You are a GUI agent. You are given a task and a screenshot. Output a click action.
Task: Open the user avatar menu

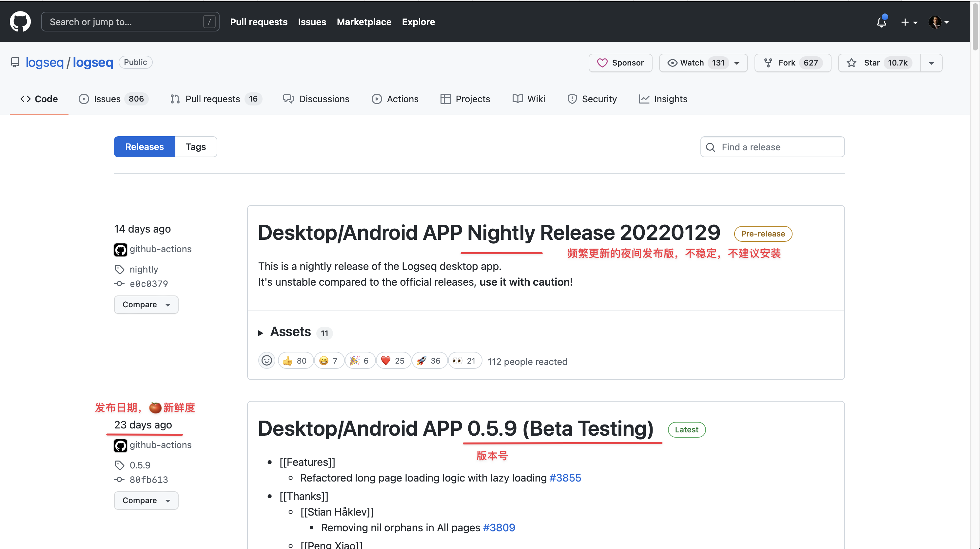938,22
